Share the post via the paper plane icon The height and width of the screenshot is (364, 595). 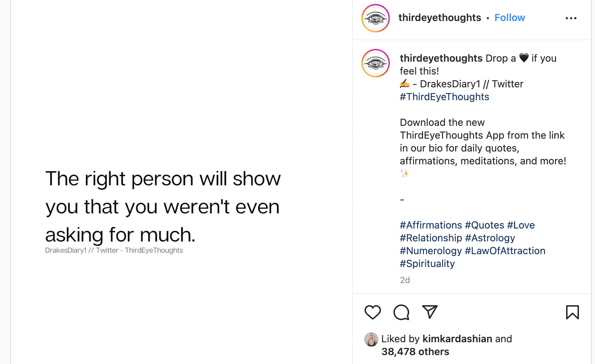(x=429, y=312)
